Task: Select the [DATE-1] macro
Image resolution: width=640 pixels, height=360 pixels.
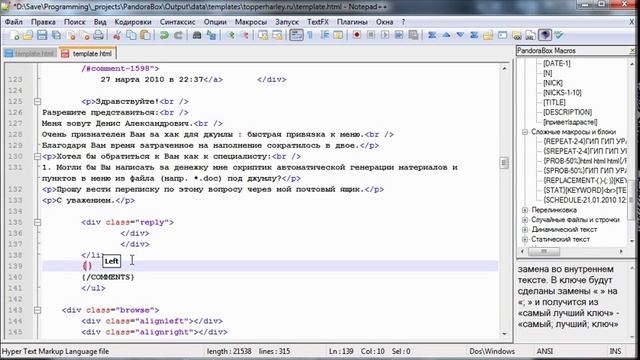Action: coord(557,63)
